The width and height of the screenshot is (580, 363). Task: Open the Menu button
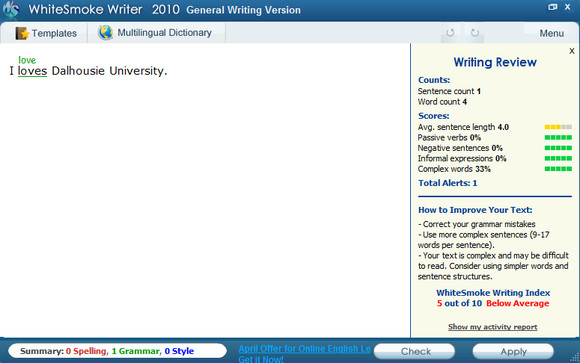click(x=552, y=33)
